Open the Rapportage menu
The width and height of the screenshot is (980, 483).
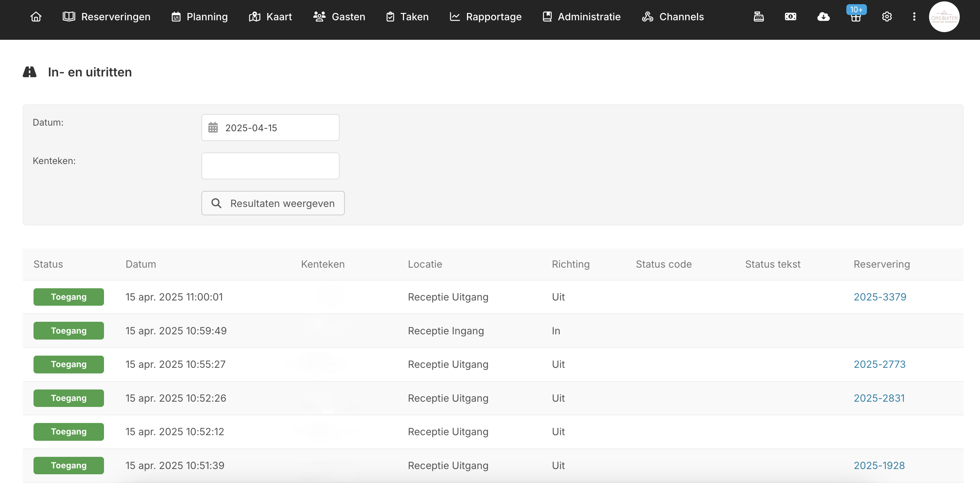pyautogui.click(x=485, y=17)
